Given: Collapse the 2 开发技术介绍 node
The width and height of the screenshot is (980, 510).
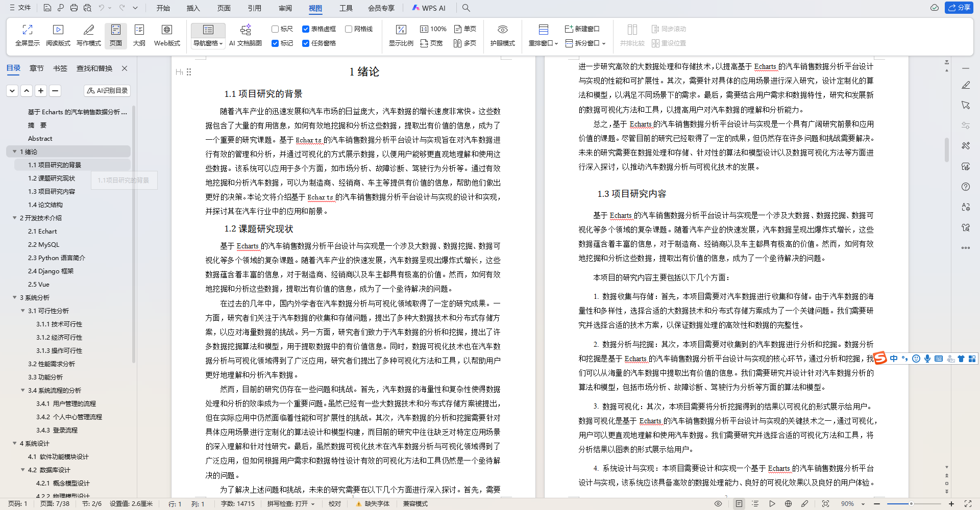Looking at the screenshot, I should tap(14, 218).
